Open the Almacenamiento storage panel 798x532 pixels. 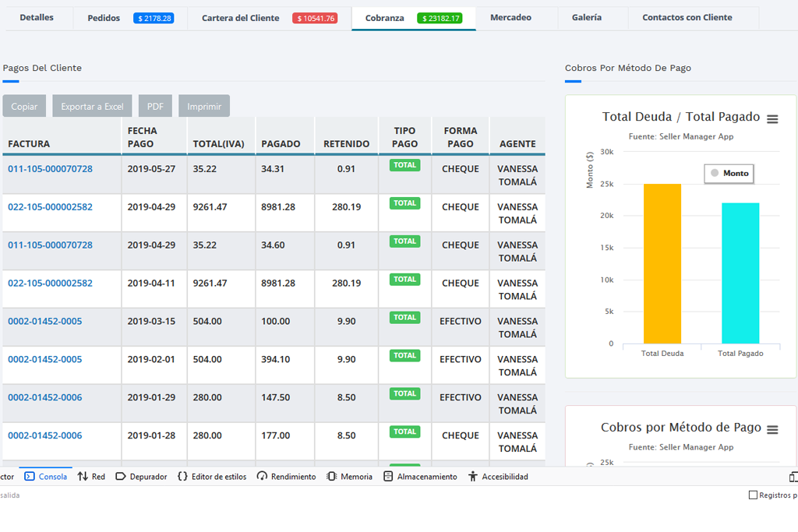click(420, 477)
